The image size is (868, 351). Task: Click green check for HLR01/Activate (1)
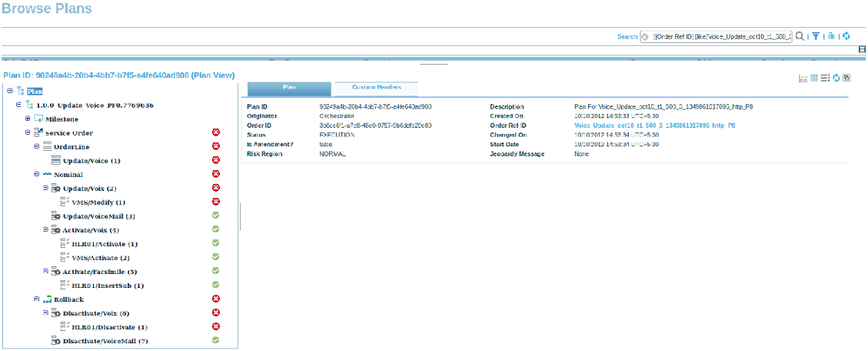(216, 243)
